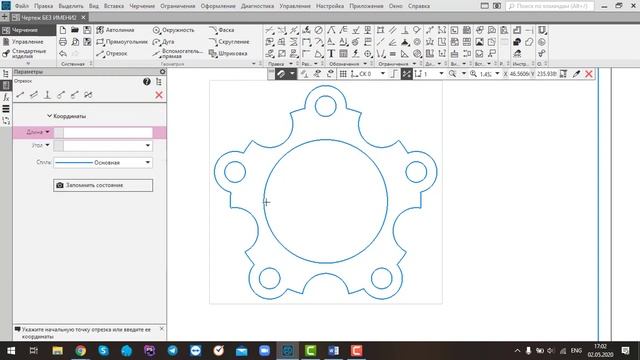Select the Отрезок tool in Geometry

click(x=112, y=53)
